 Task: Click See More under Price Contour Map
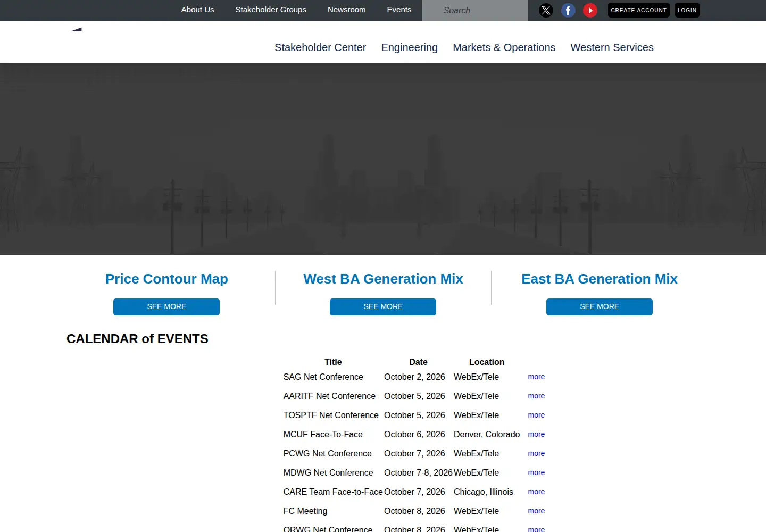click(x=166, y=307)
